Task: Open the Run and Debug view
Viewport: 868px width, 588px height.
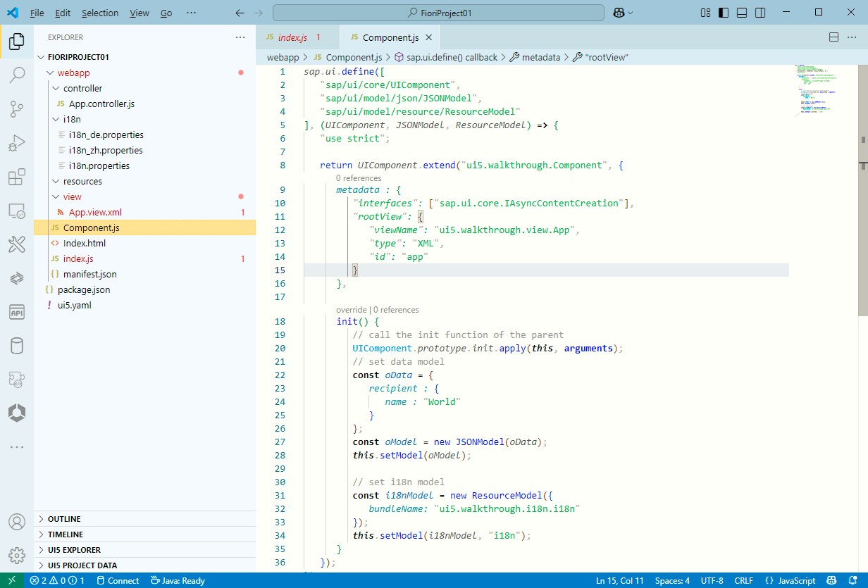Action: click(17, 143)
